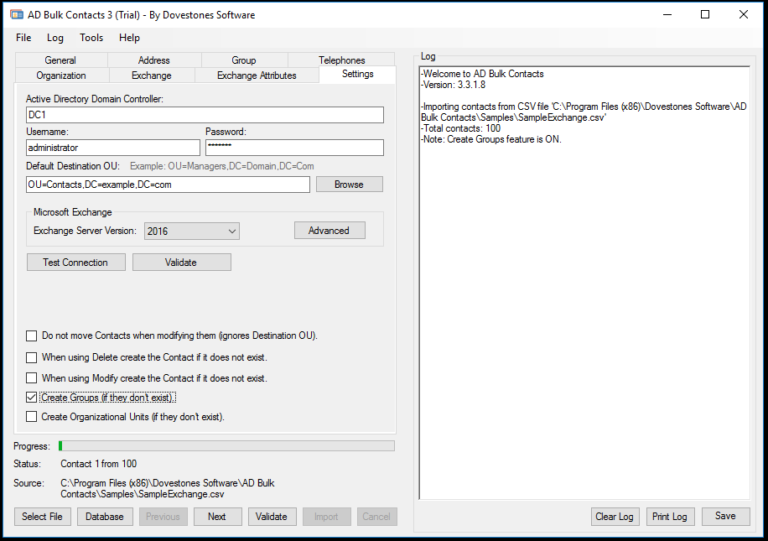Maximize the AD Bulk Contacts window
The image size is (768, 541).
tap(705, 15)
